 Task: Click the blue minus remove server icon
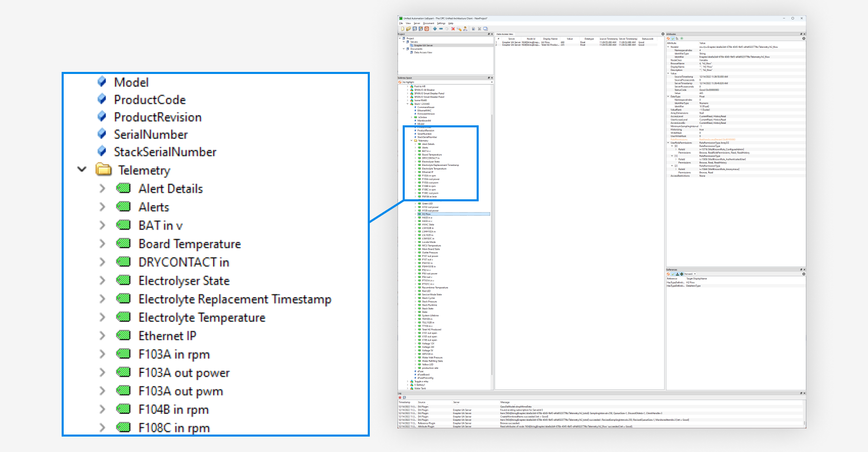[x=441, y=29]
